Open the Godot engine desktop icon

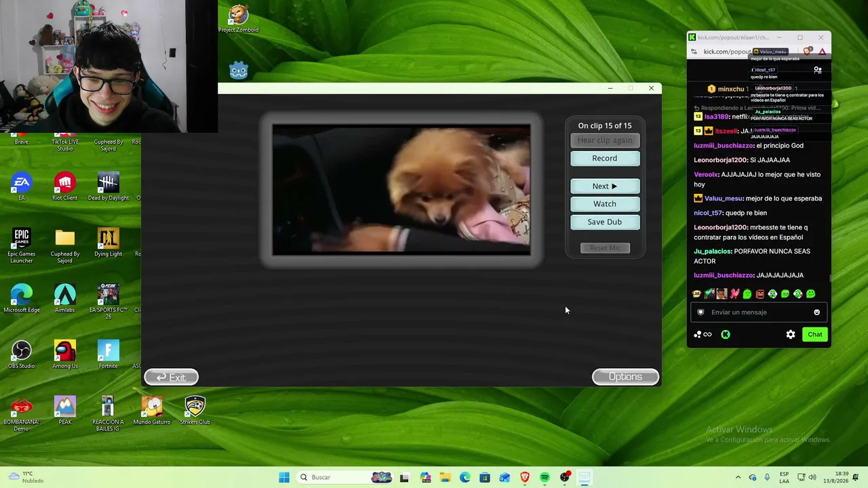(239, 70)
